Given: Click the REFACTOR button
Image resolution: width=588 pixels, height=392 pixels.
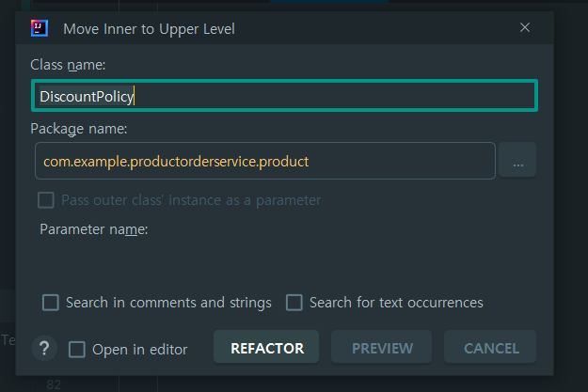Looking at the screenshot, I should (266, 347).
